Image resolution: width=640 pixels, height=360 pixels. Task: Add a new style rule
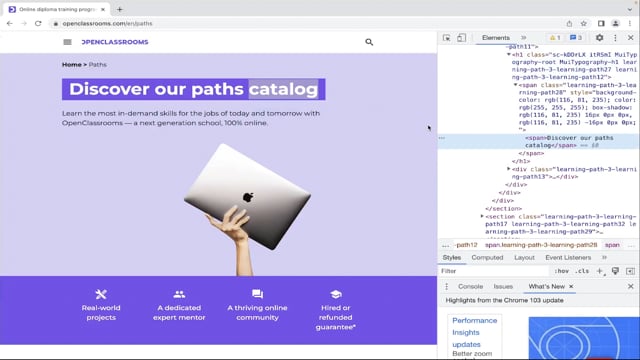[600, 271]
